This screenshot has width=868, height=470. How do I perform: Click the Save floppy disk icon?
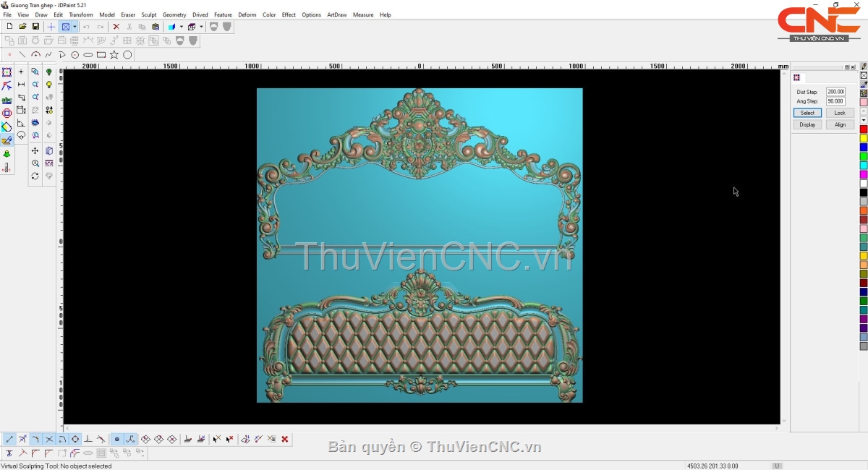pyautogui.click(x=35, y=27)
